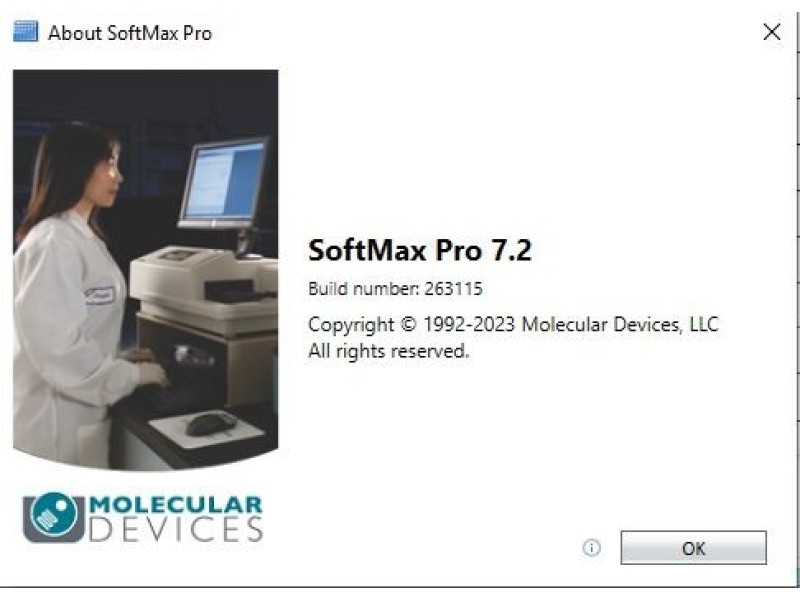Click the name badge on the lab coat
The height and width of the screenshot is (600, 800).
point(99,295)
